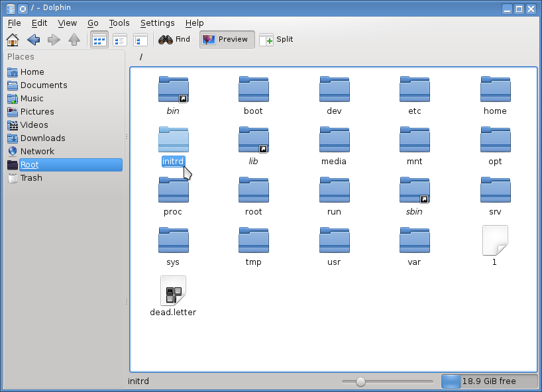
Task: Select the boot folder icon
Action: point(254,89)
